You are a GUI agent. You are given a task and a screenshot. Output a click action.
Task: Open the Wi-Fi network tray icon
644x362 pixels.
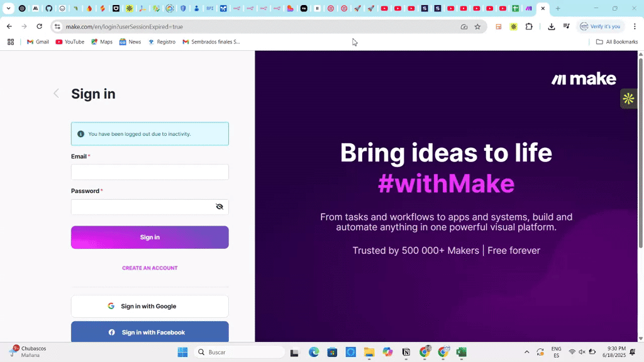pyautogui.click(x=572, y=352)
